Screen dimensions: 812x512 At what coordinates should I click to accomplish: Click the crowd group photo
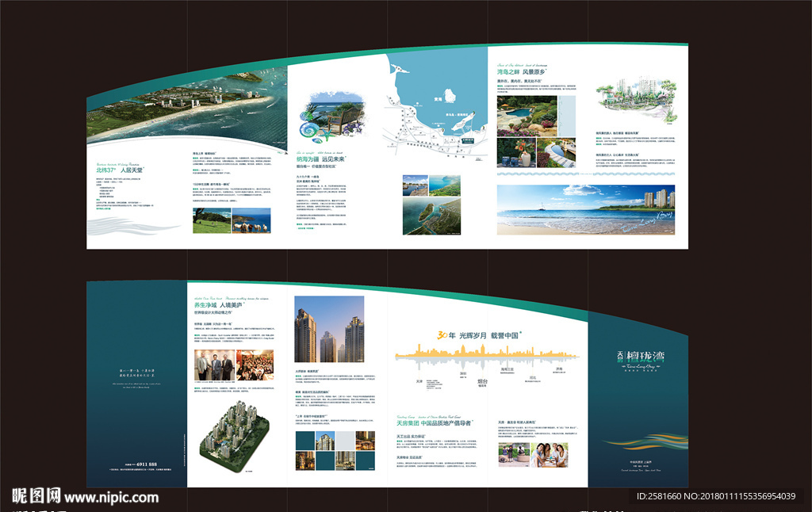click(x=255, y=365)
